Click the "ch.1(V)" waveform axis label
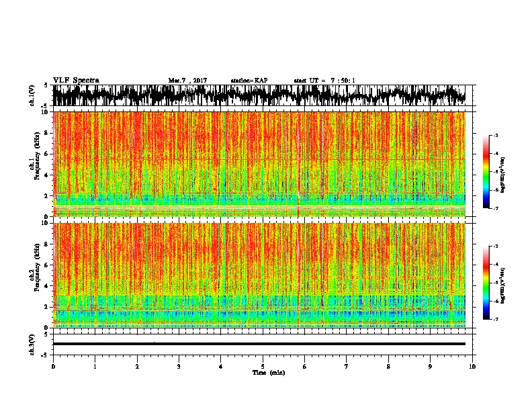This screenshot has width=532, height=411. click(32, 95)
